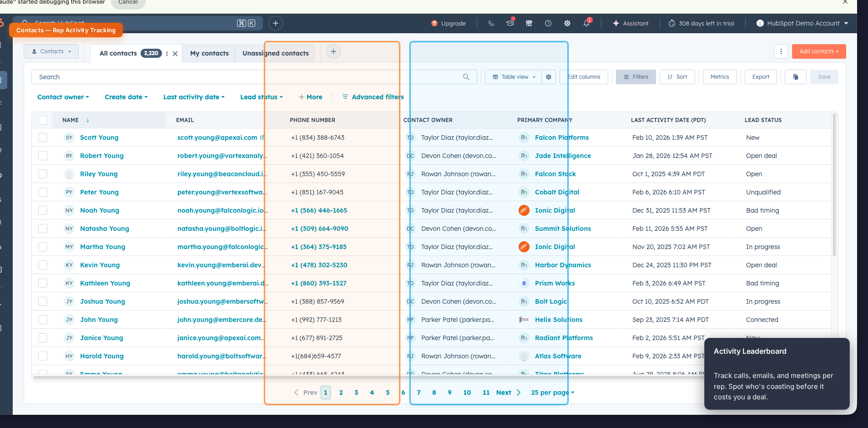The width and height of the screenshot is (868, 428).
Task: Go to page 10
Action: [467, 392]
